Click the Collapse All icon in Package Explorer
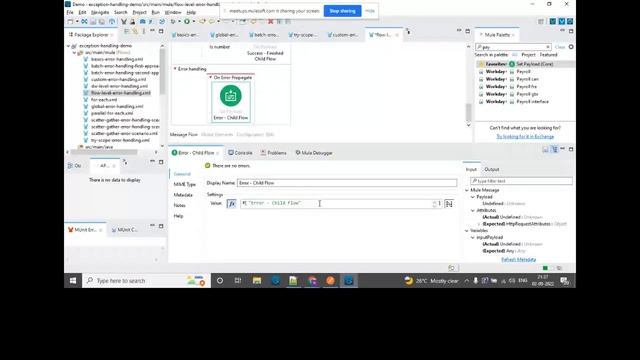640x360 pixels. pos(127,31)
